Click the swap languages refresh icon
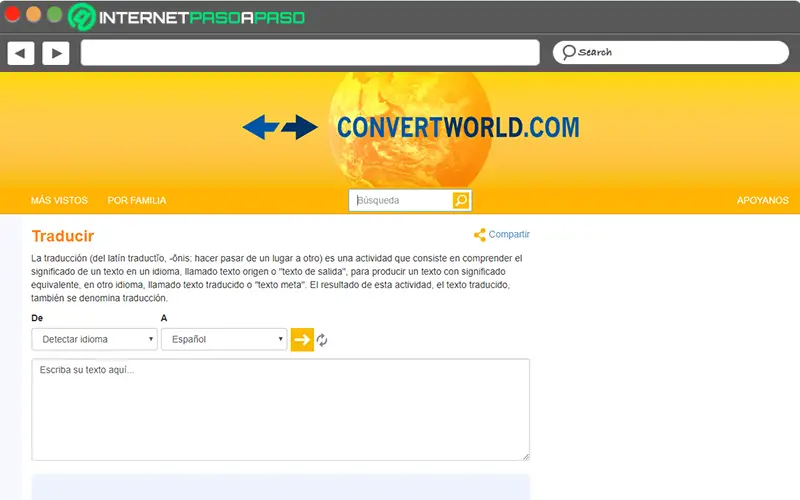This screenshot has height=500, width=800. click(x=322, y=340)
